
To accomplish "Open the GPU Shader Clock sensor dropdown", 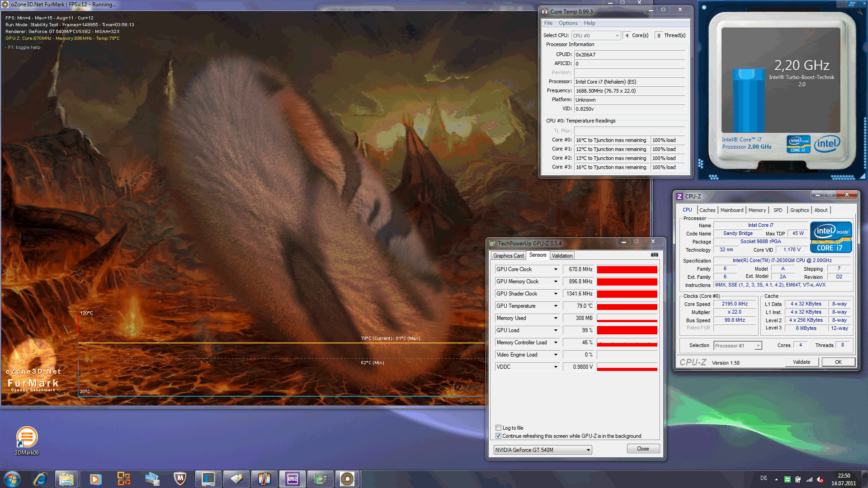I will 556,294.
